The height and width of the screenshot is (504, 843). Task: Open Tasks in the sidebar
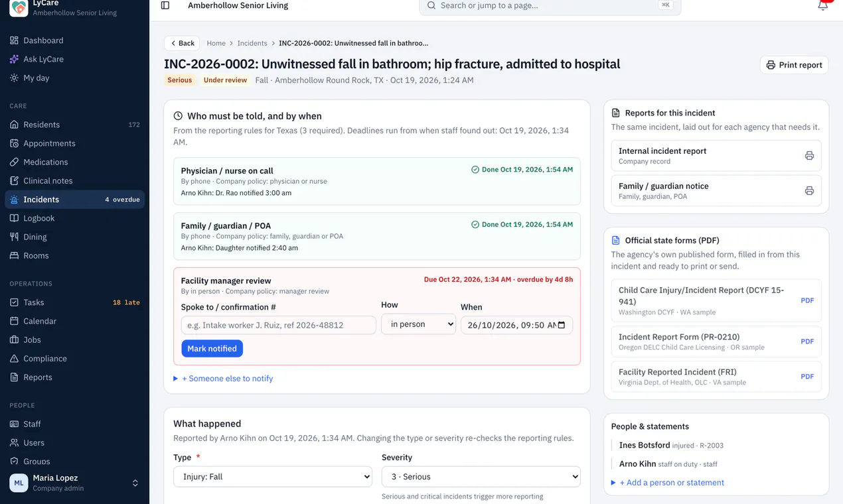[x=74, y=302]
